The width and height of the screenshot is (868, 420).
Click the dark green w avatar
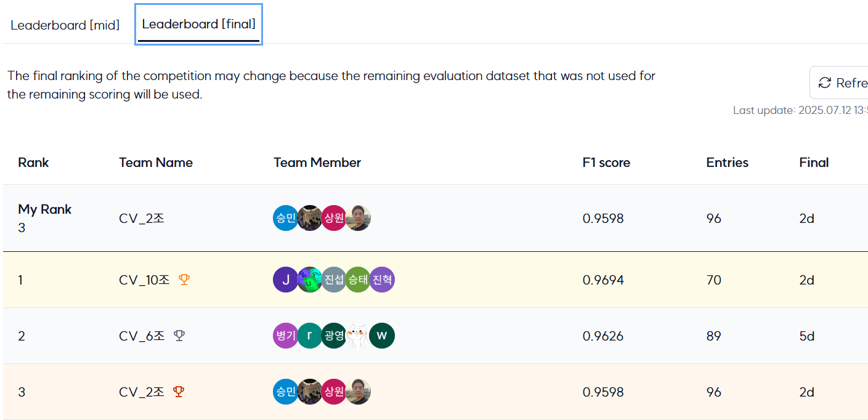point(382,336)
